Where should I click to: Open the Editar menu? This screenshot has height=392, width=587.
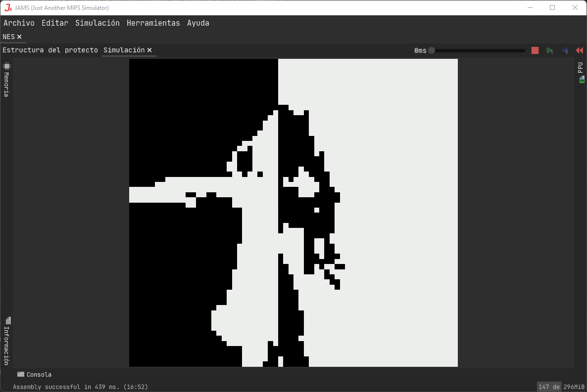coord(54,23)
